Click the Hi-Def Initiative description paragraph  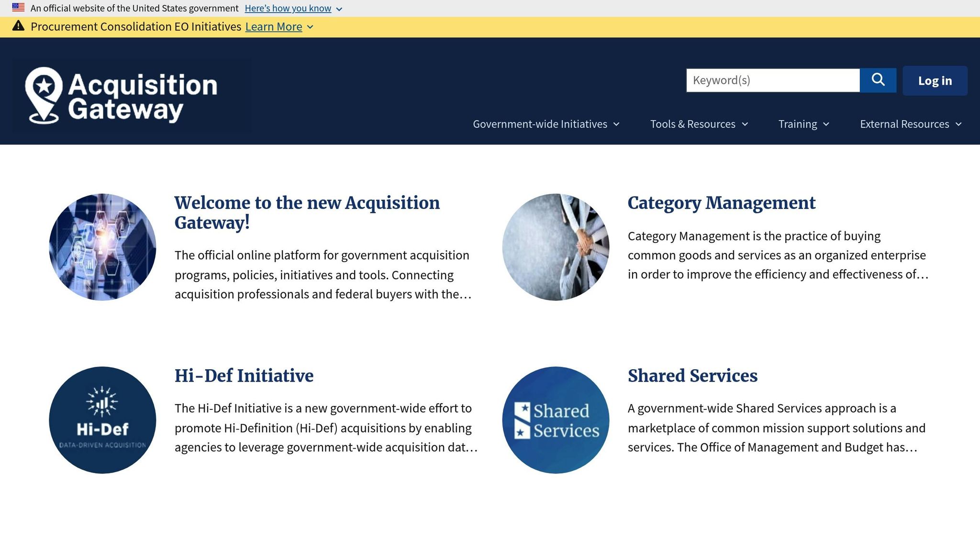[326, 428]
